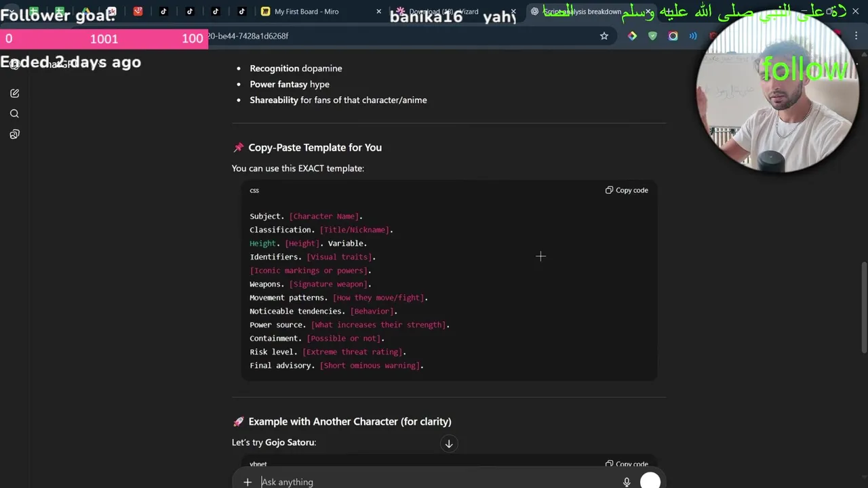Copy code of the vbnet example block
868x488 pixels.
pos(627,464)
